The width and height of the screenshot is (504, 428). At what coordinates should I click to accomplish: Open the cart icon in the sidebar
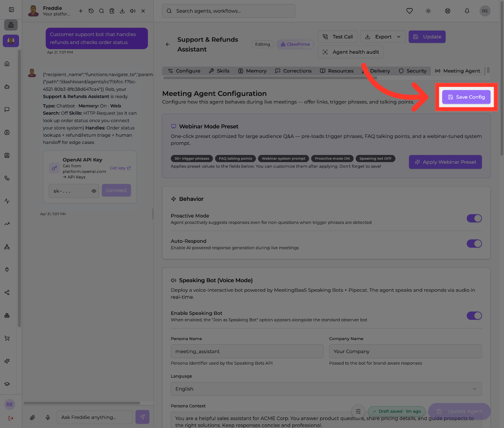click(7, 338)
